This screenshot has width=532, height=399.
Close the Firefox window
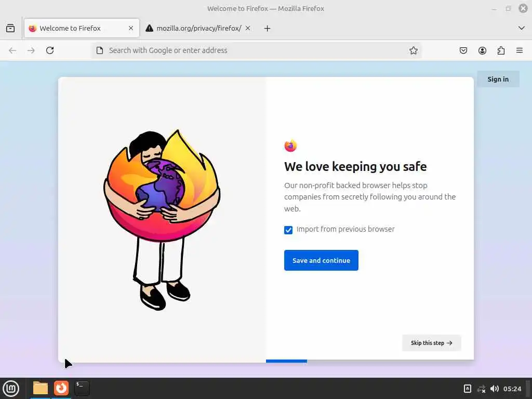pos(523,8)
